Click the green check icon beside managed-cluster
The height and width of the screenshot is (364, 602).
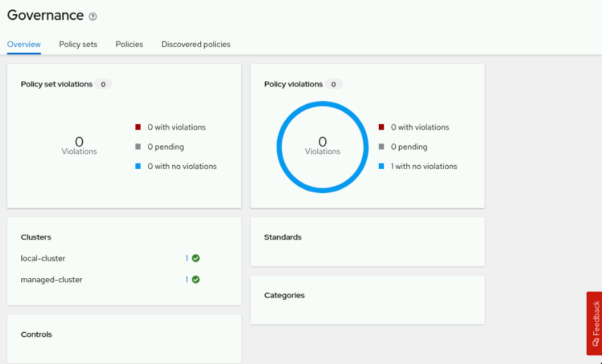(196, 280)
